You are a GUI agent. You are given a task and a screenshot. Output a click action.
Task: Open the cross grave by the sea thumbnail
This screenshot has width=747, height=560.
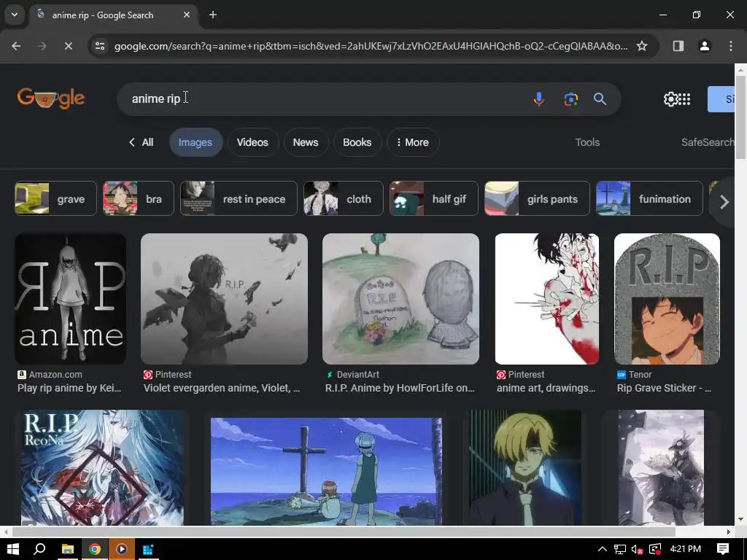coord(326,472)
